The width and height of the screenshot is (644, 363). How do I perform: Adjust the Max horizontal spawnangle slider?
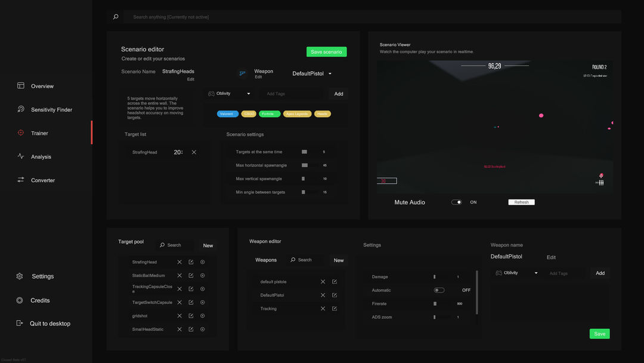tap(305, 165)
